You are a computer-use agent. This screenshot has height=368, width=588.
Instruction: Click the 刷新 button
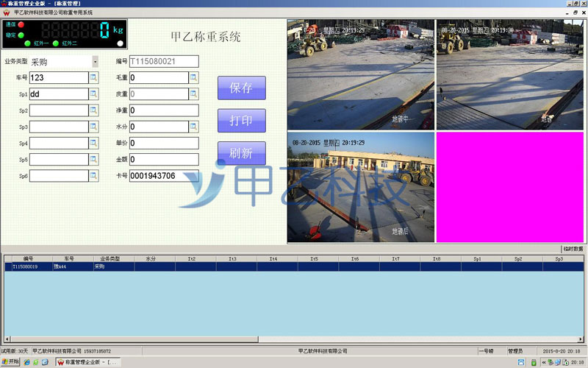pyautogui.click(x=241, y=153)
